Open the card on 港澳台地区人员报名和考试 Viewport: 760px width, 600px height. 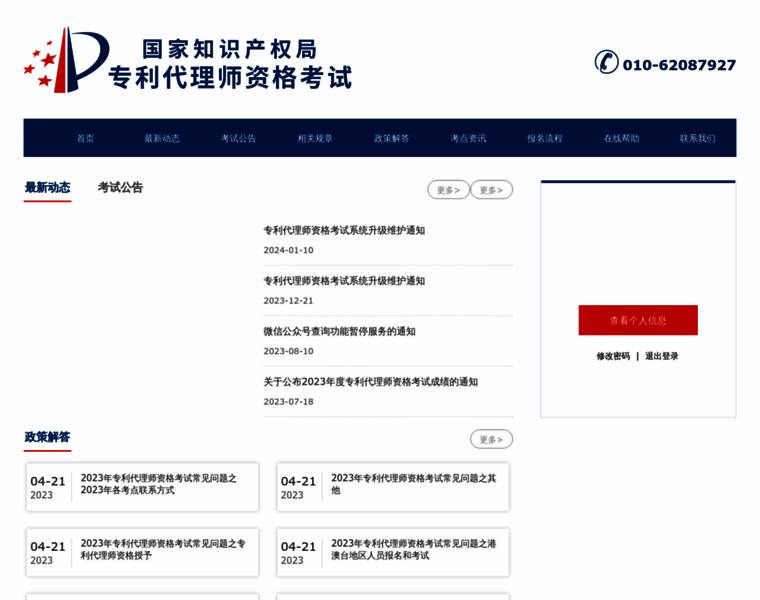tap(393, 552)
